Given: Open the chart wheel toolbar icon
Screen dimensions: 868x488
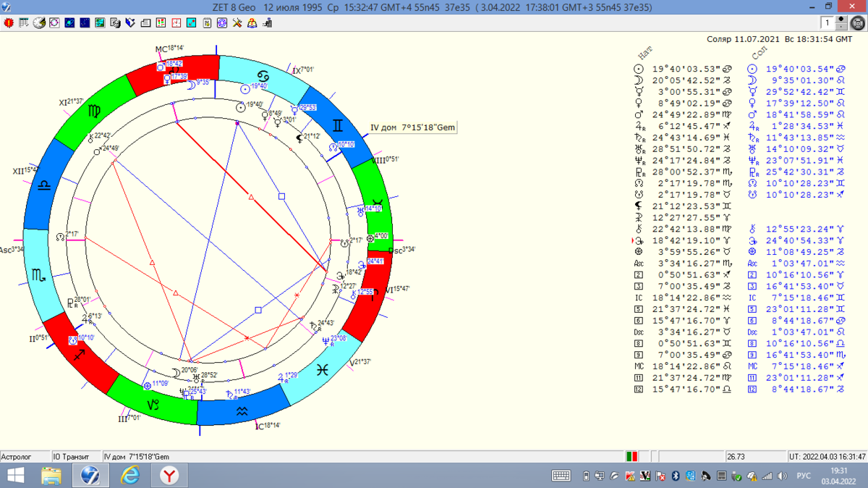Looking at the screenshot, I should pyautogui.click(x=54, y=23).
